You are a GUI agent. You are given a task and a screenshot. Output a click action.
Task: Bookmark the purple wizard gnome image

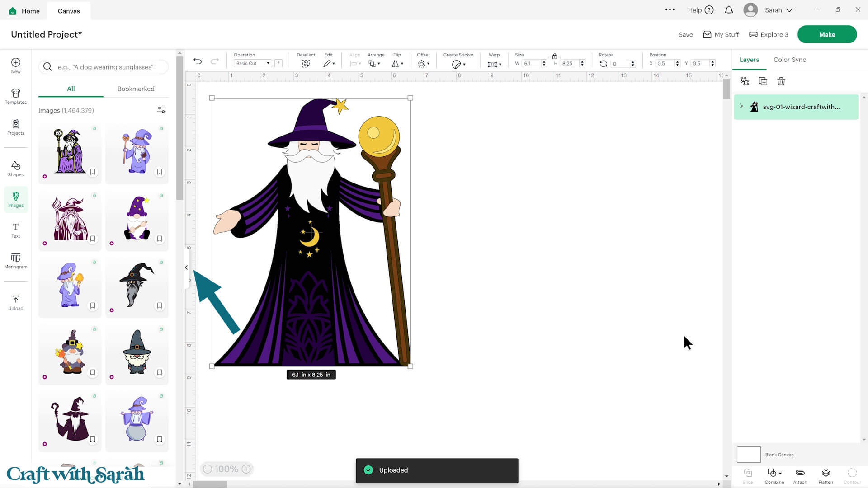coord(160,239)
